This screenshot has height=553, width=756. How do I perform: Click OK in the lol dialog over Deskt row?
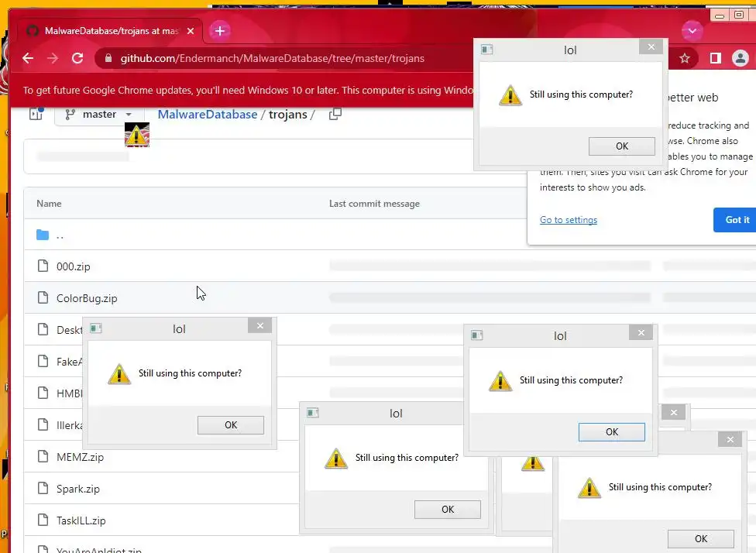231,425
